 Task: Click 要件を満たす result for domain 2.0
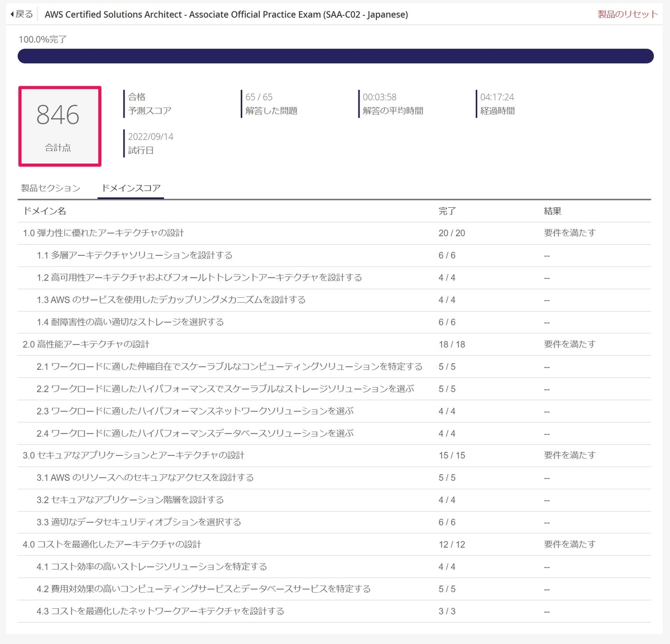point(570,345)
